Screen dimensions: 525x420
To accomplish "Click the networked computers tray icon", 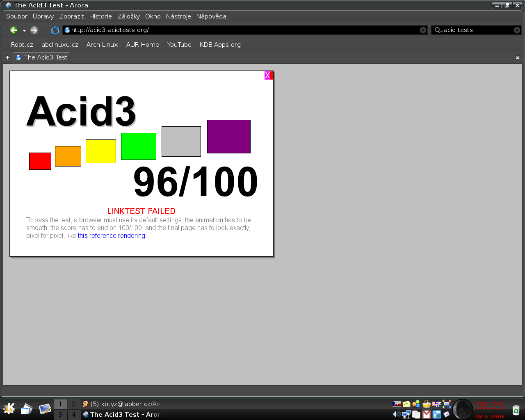I will (x=406, y=414).
